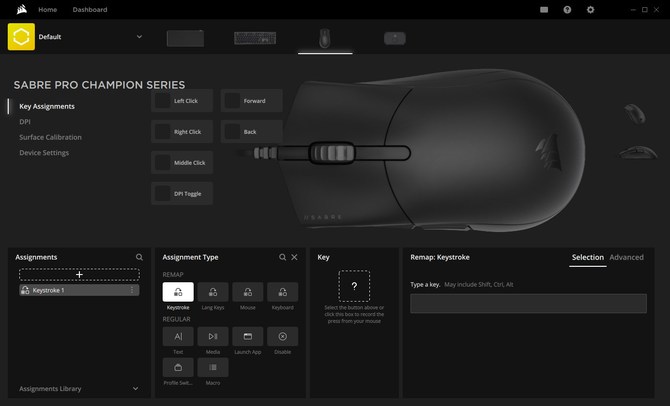Add a new assignment with plus
The height and width of the screenshot is (406, 670).
coord(79,274)
